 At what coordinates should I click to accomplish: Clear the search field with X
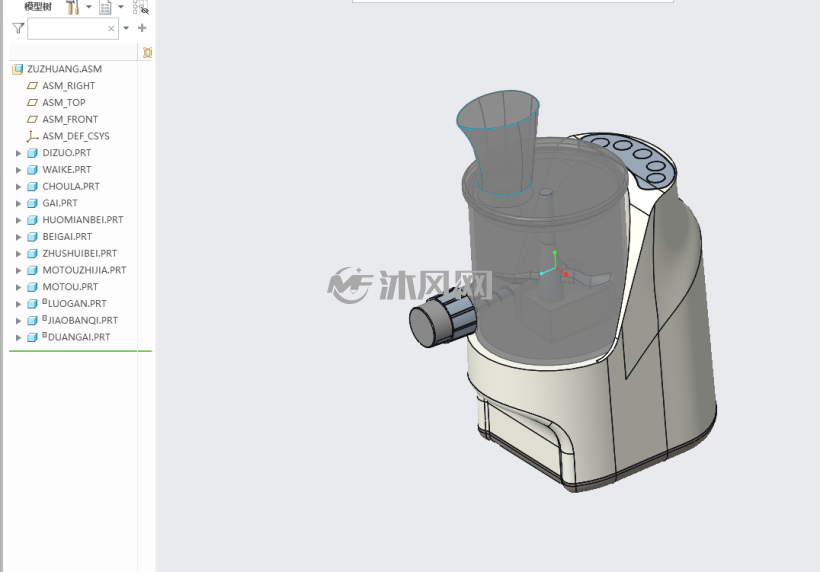point(111,29)
